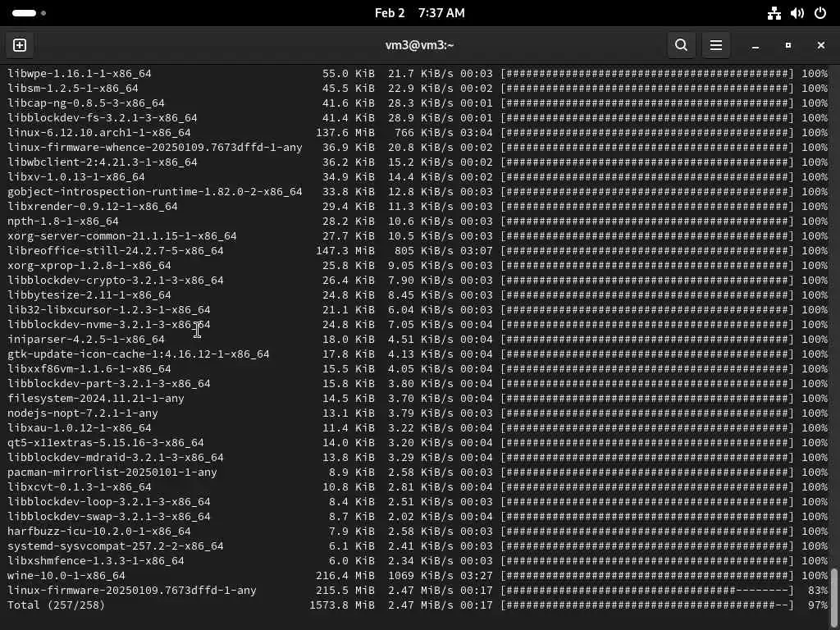
Task: Click package name libbytesize-2.11-1-x86_64
Action: (x=89, y=294)
